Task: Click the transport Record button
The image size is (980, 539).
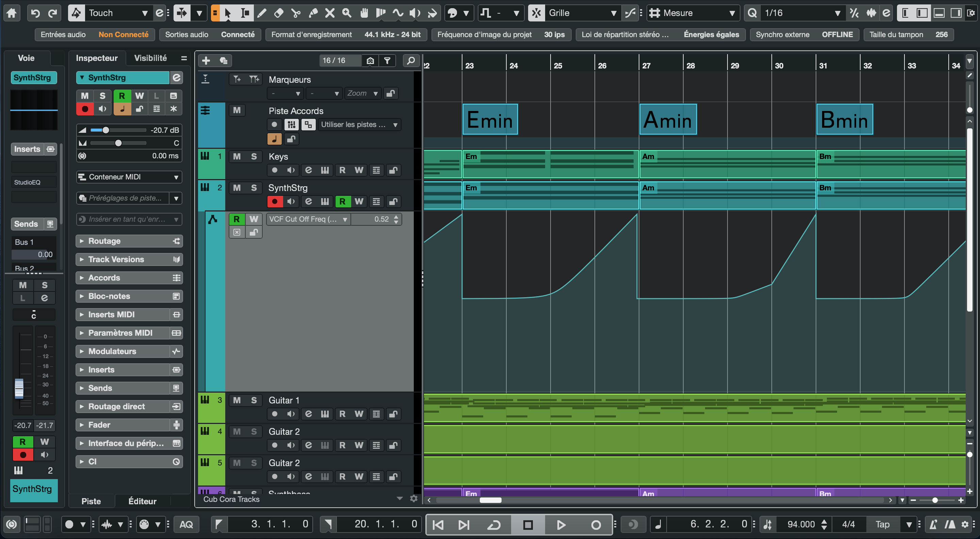Action: coord(596,525)
